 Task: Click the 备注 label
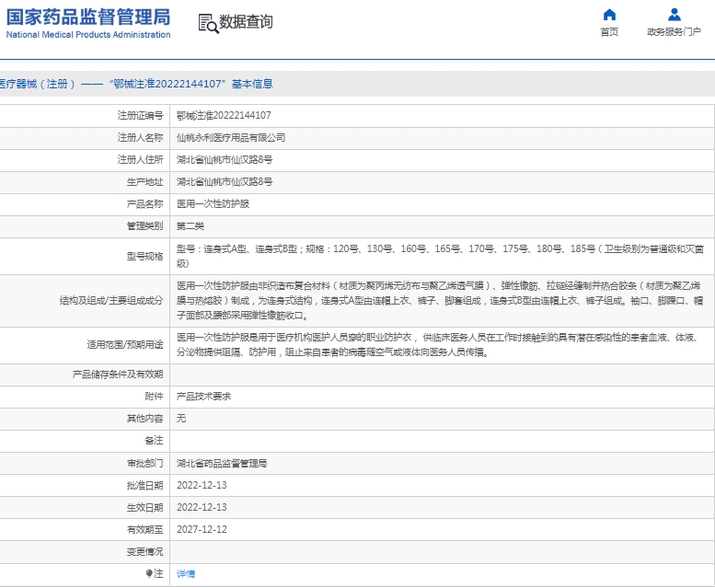[154, 441]
